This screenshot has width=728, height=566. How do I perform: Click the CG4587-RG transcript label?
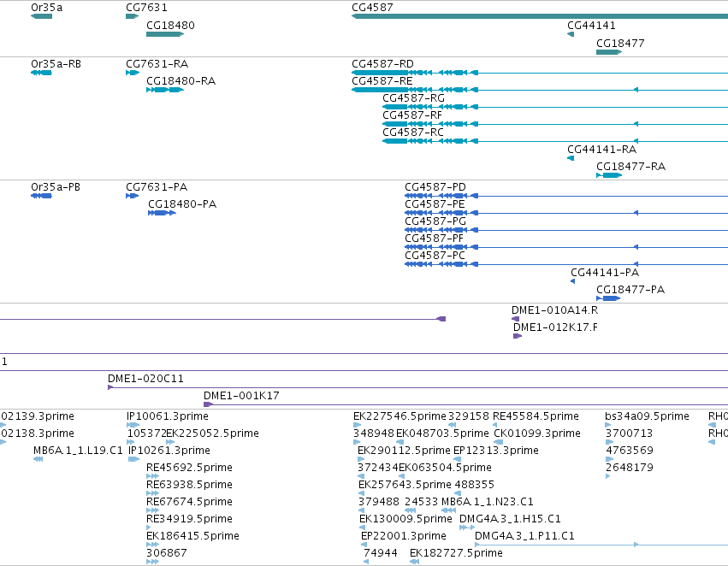pyautogui.click(x=413, y=98)
